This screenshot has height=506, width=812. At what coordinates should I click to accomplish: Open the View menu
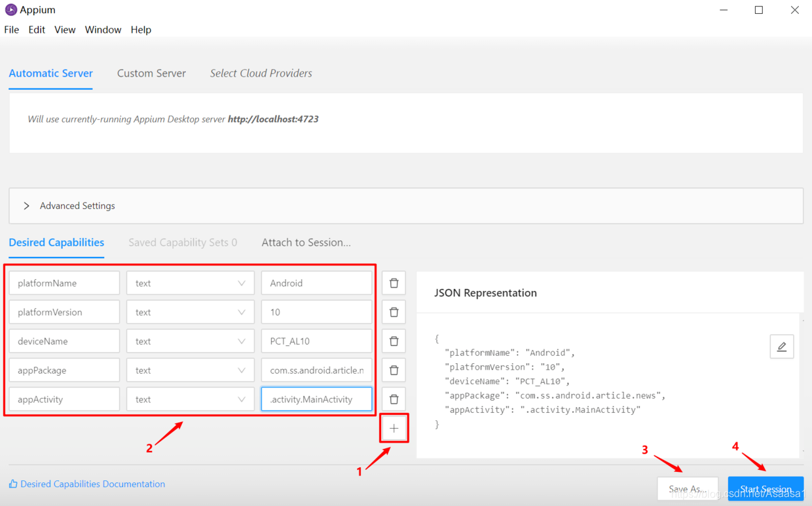(x=65, y=29)
